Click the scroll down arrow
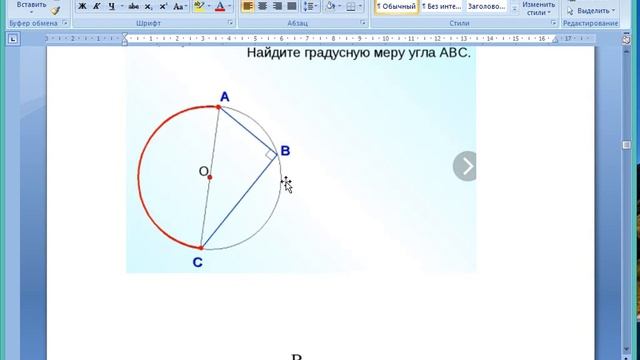Screen dimensions: 640x360 (x=627, y=350)
